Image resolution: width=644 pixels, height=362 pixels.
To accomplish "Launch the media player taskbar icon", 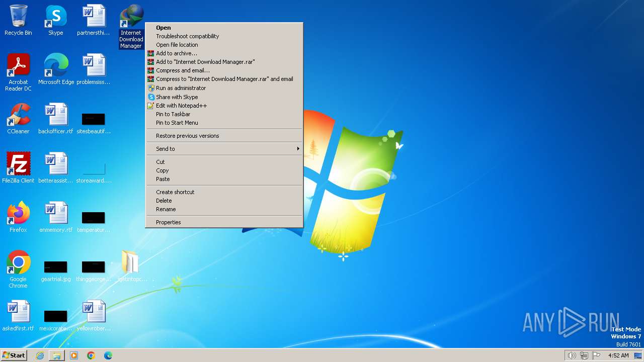I will (74, 355).
